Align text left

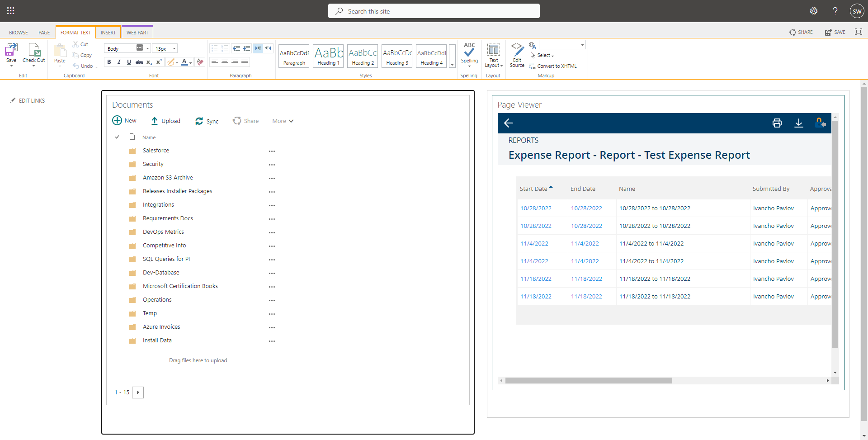pyautogui.click(x=215, y=62)
